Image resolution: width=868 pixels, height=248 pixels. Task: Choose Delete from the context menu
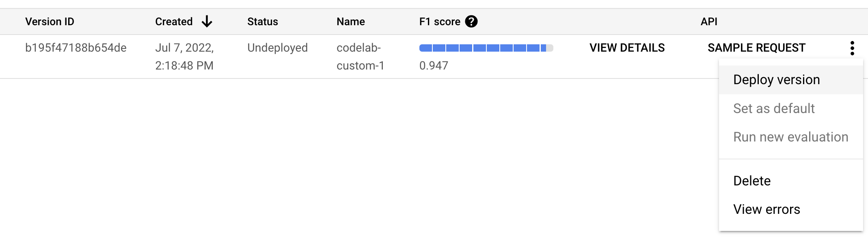[x=751, y=181]
